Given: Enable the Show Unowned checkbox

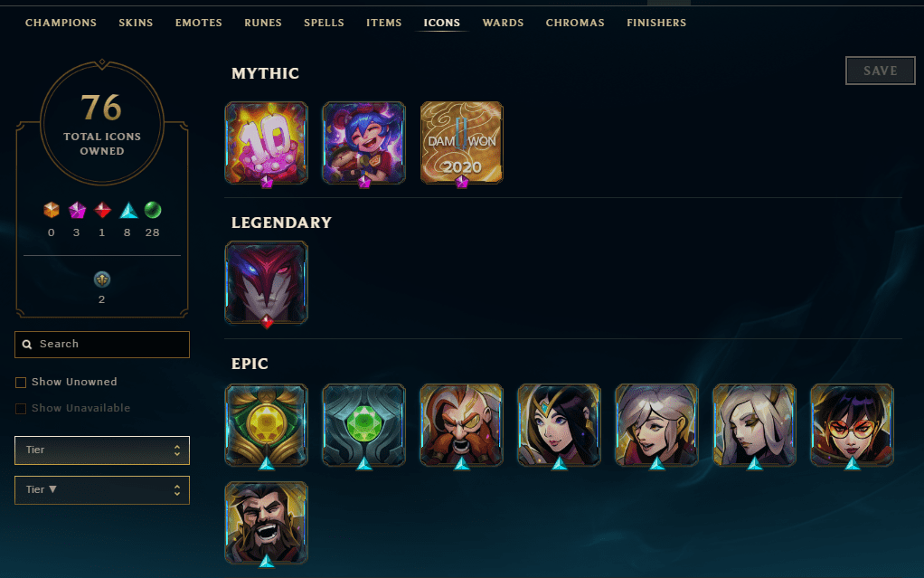Looking at the screenshot, I should click(21, 383).
